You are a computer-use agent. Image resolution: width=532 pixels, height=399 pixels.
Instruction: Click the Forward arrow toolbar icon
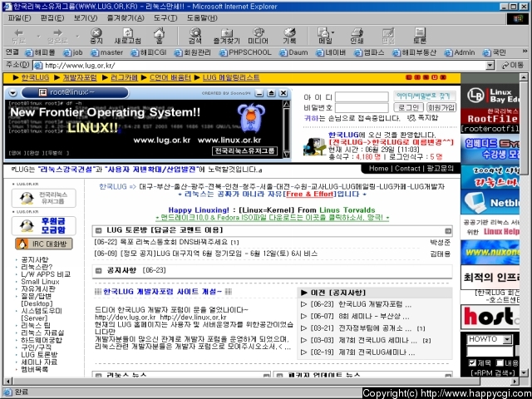pos(57,32)
